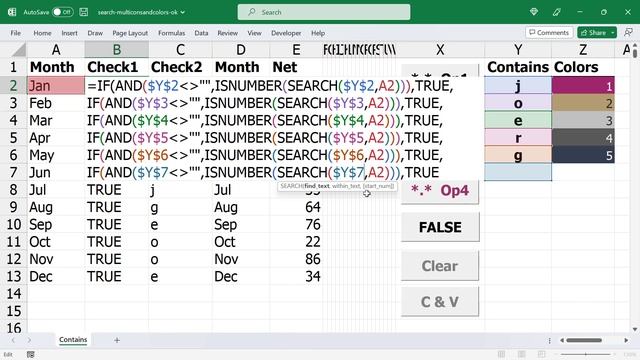Switch to Page Layout view icon
This screenshot has height=360, width=640.
tap(521, 354)
